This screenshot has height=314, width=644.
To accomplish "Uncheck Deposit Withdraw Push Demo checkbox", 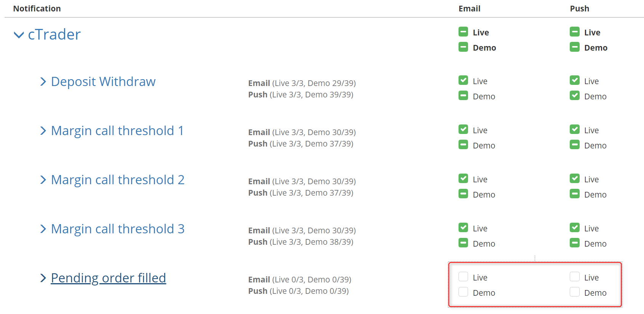I will pos(575,96).
